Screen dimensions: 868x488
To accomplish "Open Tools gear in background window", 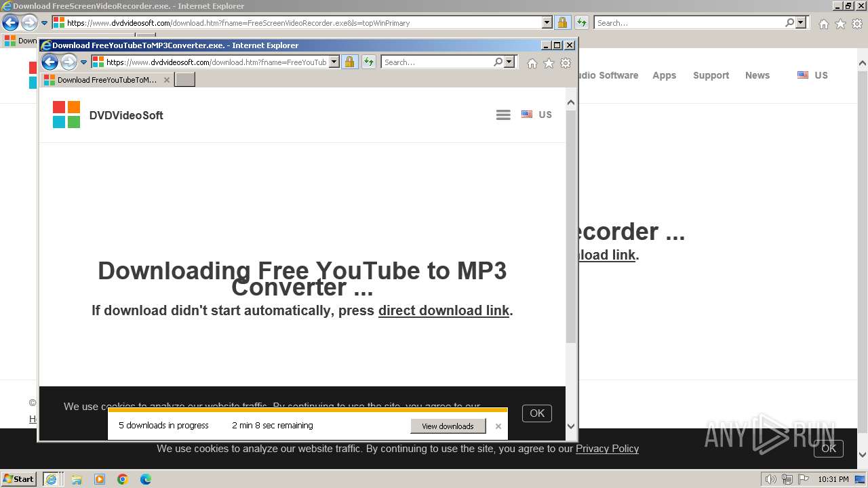I will coord(856,24).
